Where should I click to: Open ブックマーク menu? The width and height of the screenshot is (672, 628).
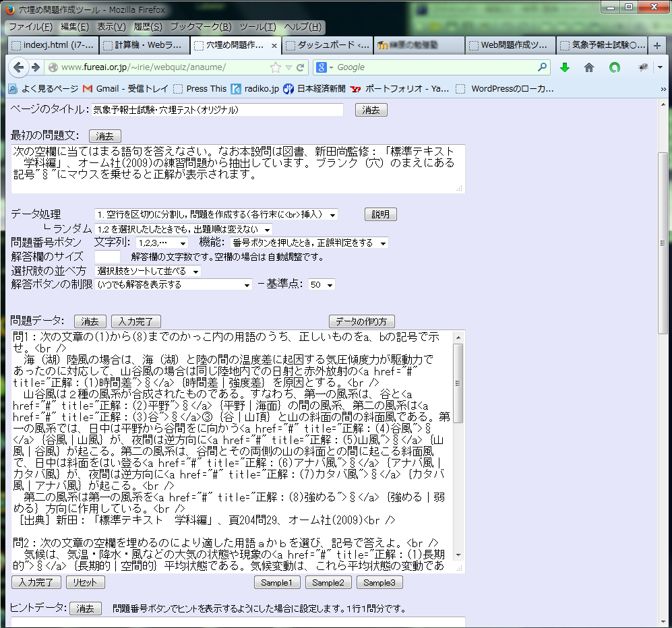(x=201, y=27)
